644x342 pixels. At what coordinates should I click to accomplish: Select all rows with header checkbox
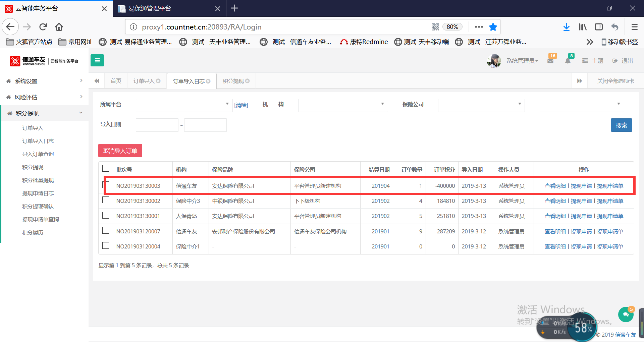(106, 168)
